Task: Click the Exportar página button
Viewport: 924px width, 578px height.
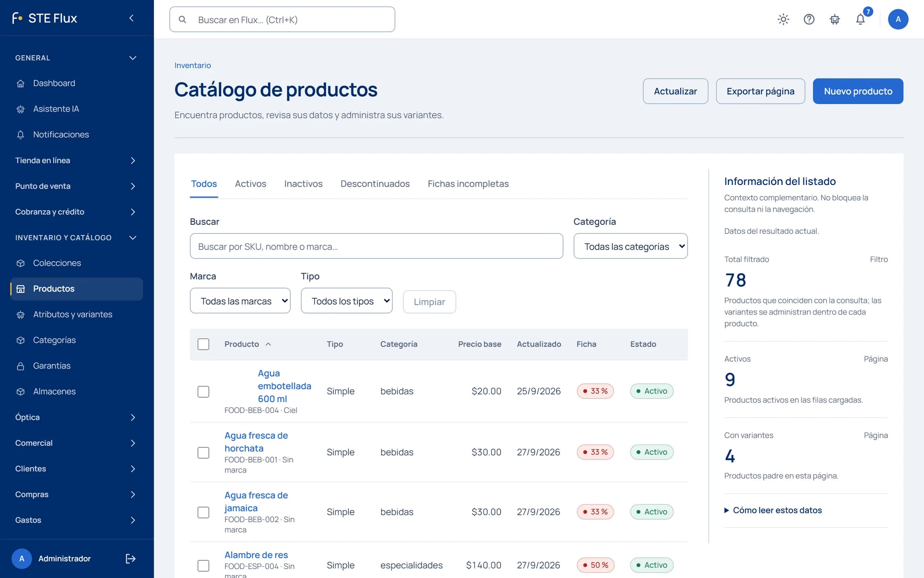Action: click(760, 91)
